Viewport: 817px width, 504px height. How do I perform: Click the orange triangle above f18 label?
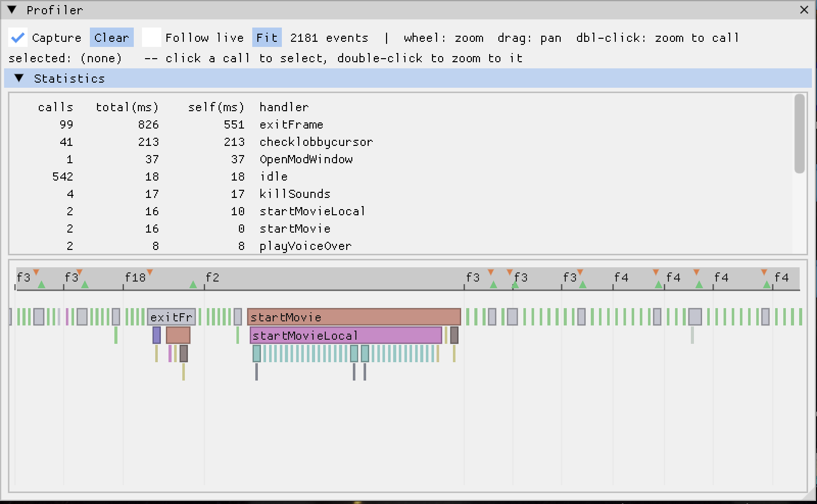[150, 272]
